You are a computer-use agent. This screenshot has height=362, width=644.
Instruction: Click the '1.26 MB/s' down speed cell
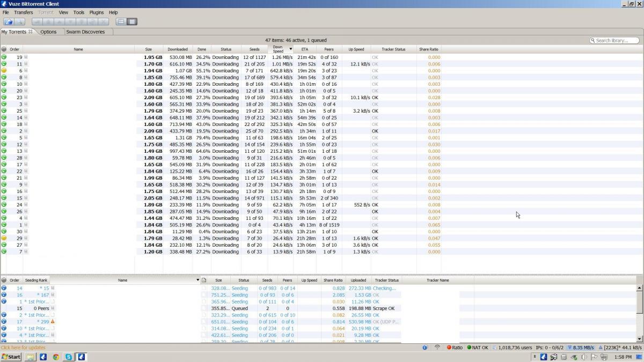tap(282, 57)
